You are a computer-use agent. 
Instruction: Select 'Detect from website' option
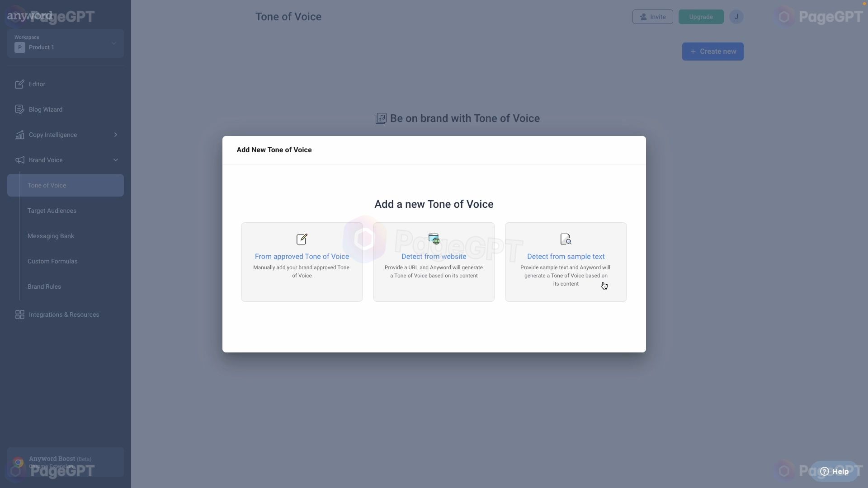[434, 262]
